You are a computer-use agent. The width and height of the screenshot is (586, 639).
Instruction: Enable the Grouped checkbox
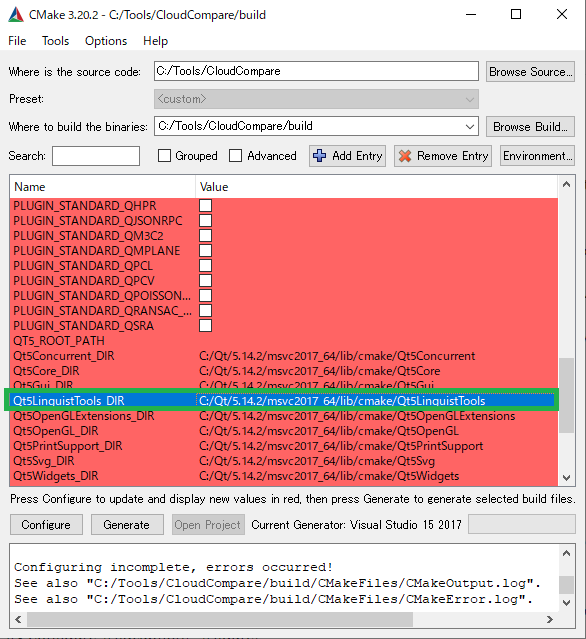pyautogui.click(x=164, y=156)
